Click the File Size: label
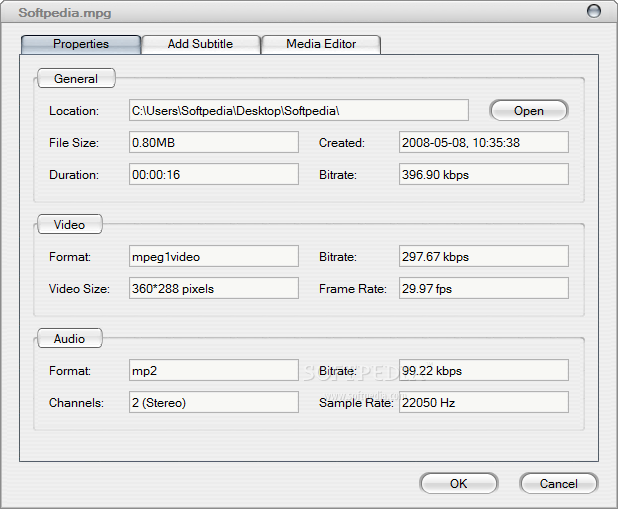The image size is (618, 509). pyautogui.click(x=74, y=143)
